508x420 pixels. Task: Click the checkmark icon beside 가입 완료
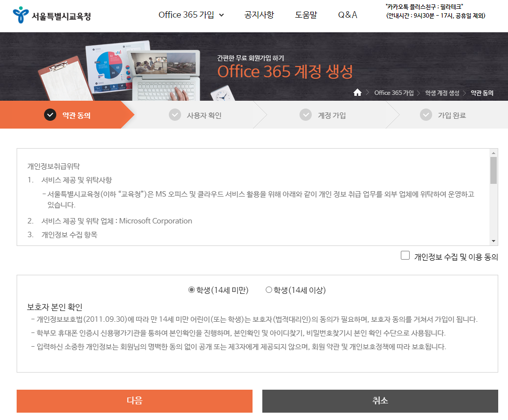coord(426,115)
